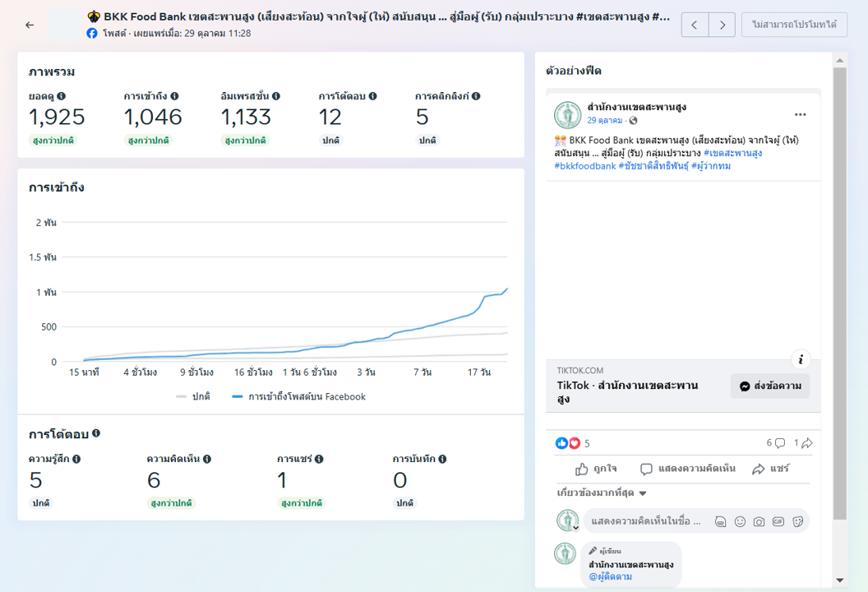868x592 pixels.
Task: Open the three-dot post options menu
Action: click(800, 114)
